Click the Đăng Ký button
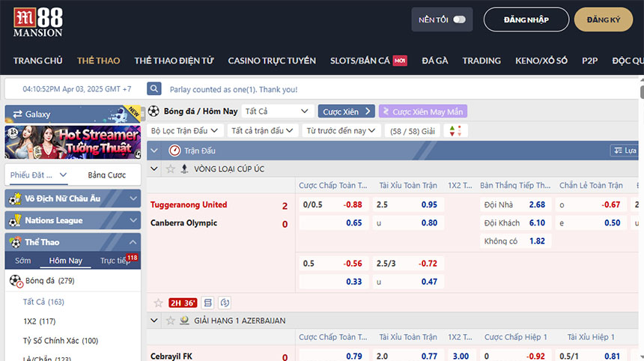Viewport: 644px width, 361px height. click(603, 19)
